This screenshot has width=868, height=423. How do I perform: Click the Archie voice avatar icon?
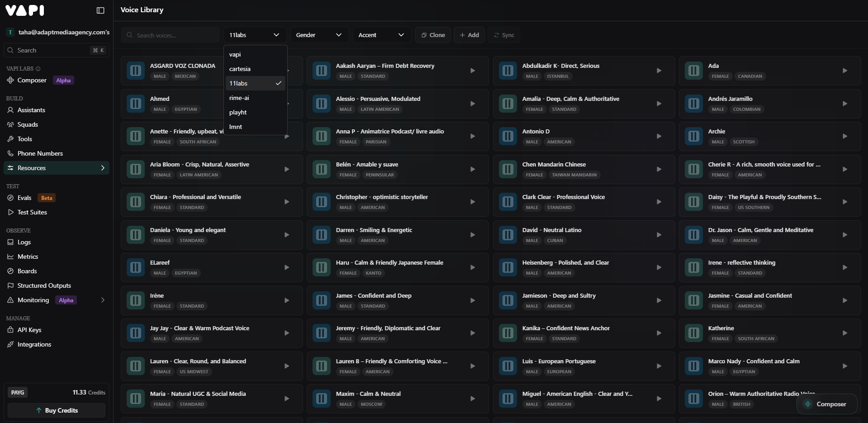click(694, 136)
